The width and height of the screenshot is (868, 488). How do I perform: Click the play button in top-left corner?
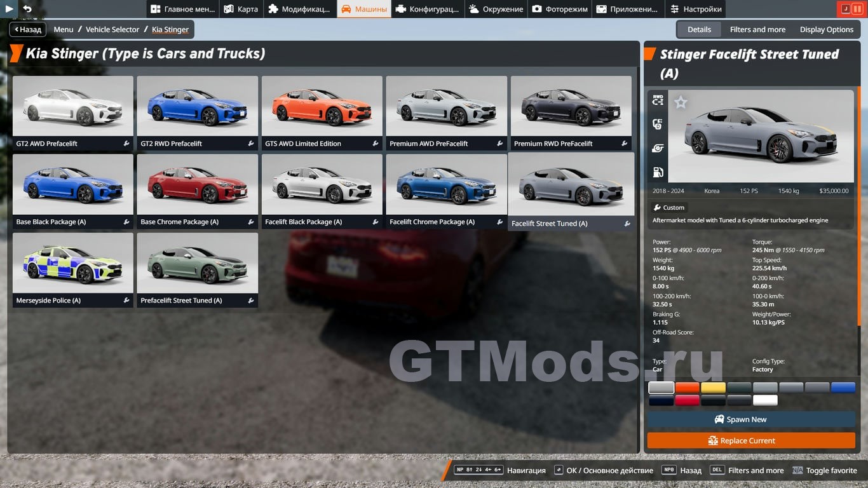coord(9,9)
